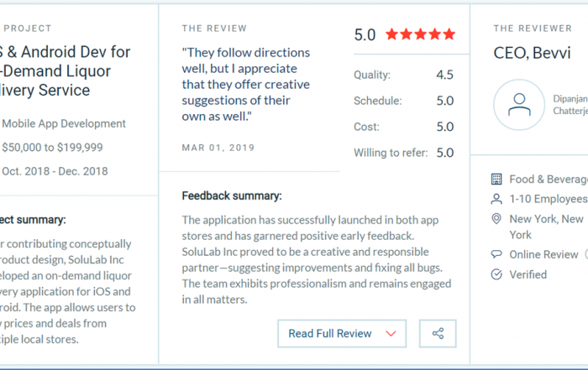Click the CEO, Bevvi reviewer title
Viewport: 588px width, 370px height.
[x=532, y=53]
